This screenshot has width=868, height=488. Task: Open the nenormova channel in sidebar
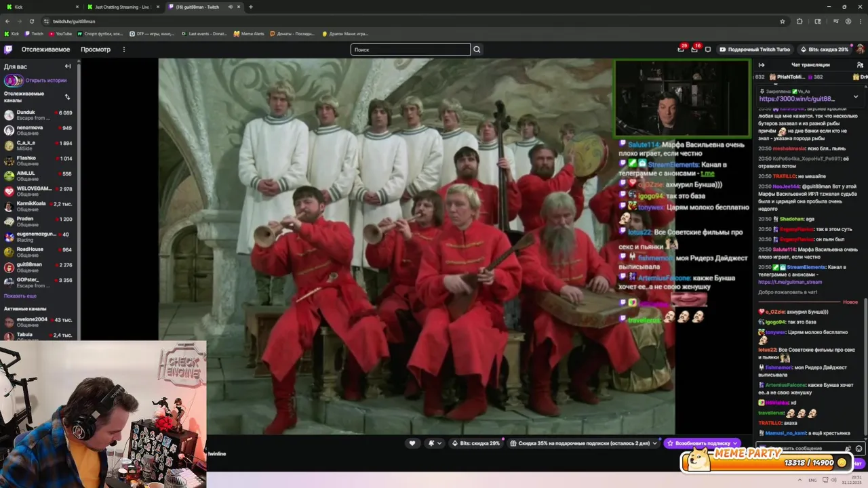tap(39, 130)
